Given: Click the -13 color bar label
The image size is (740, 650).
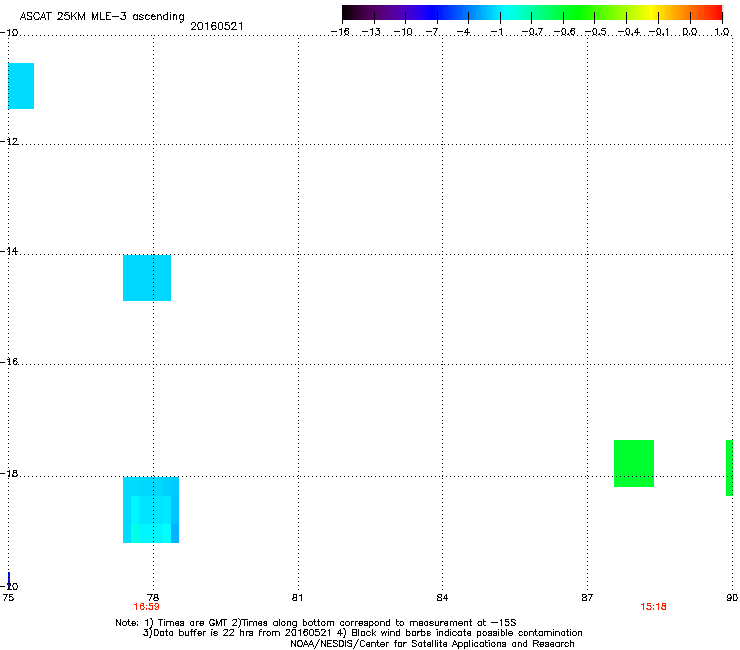Looking at the screenshot, I should tap(371, 32).
